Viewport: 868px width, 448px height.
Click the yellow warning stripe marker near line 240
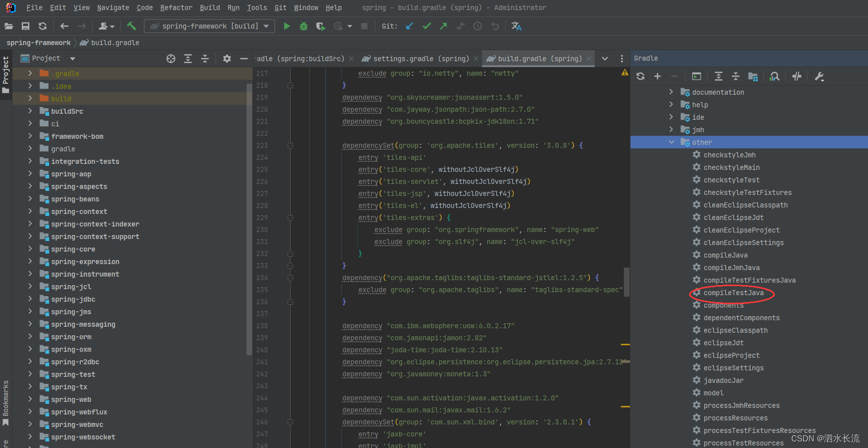tap(625, 344)
